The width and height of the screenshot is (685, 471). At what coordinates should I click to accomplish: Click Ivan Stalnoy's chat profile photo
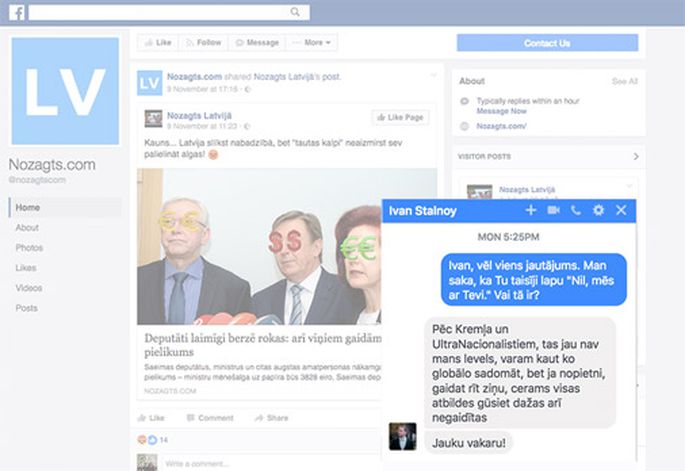coord(402,436)
